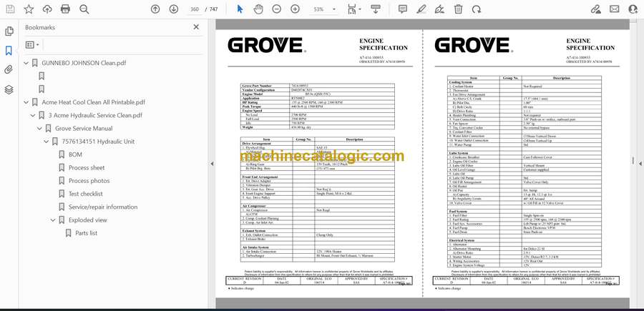Collapse the Grove Service Manual bookmark
The width and height of the screenshot is (644, 311).
[39, 129]
